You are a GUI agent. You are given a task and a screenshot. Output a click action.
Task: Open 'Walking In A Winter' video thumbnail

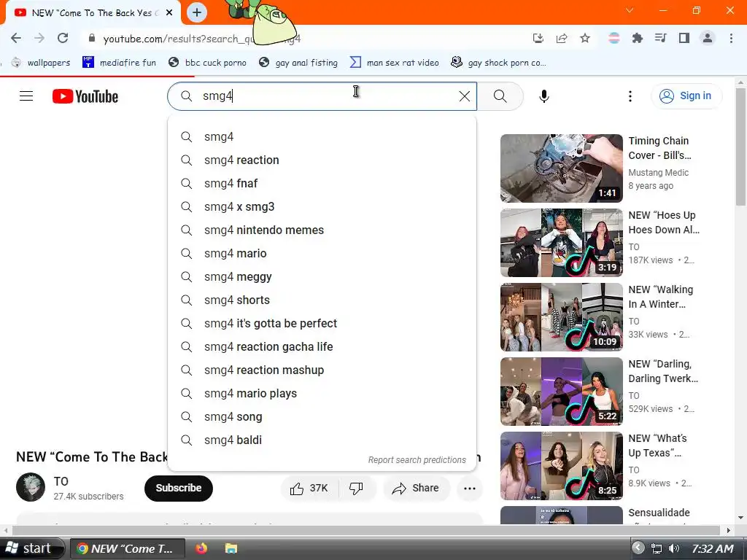(x=561, y=316)
